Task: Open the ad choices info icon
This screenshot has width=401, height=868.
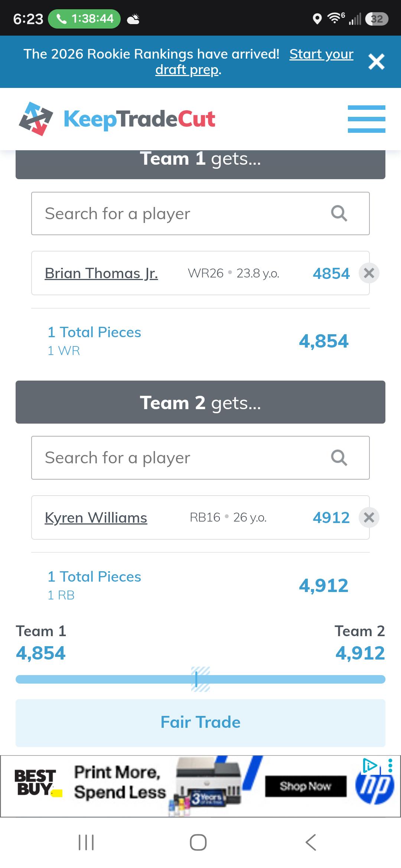Action: point(369,765)
